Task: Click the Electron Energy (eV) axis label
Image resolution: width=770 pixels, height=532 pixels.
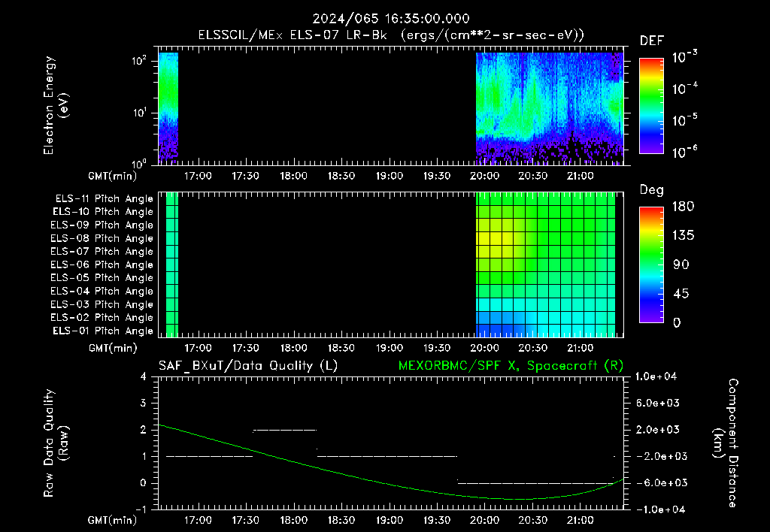Action: (56, 105)
